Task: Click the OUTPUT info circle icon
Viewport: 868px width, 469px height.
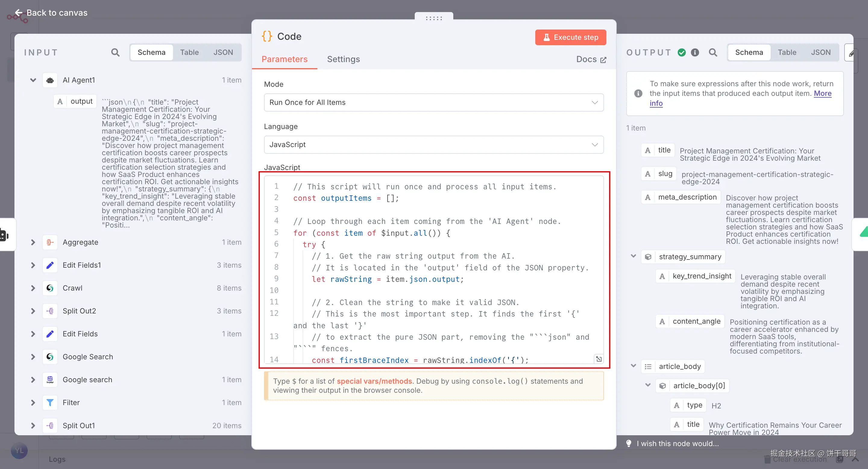Action: tap(695, 52)
